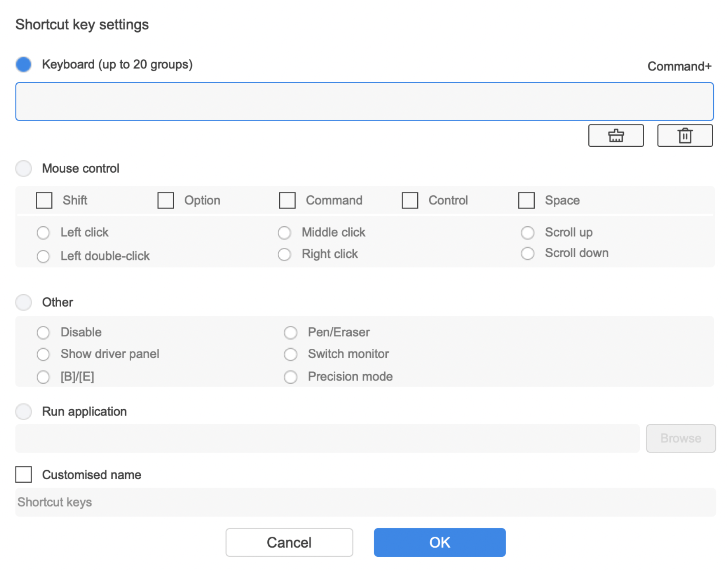Enable the Customised name checkbox
The width and height of the screenshot is (728, 571).
pos(24,474)
